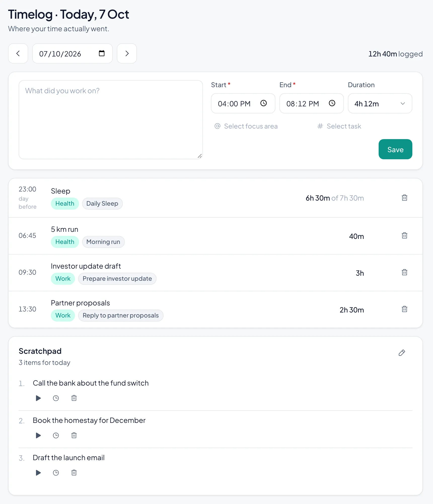Open the Select focus area picker
This screenshot has height=504, width=433.
(246, 126)
